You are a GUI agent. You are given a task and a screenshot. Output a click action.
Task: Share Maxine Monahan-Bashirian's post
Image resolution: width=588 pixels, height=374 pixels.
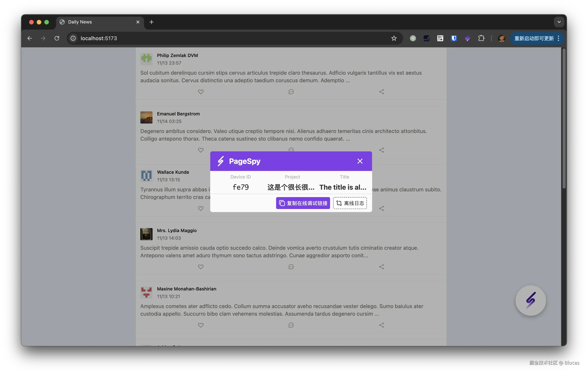[381, 325]
